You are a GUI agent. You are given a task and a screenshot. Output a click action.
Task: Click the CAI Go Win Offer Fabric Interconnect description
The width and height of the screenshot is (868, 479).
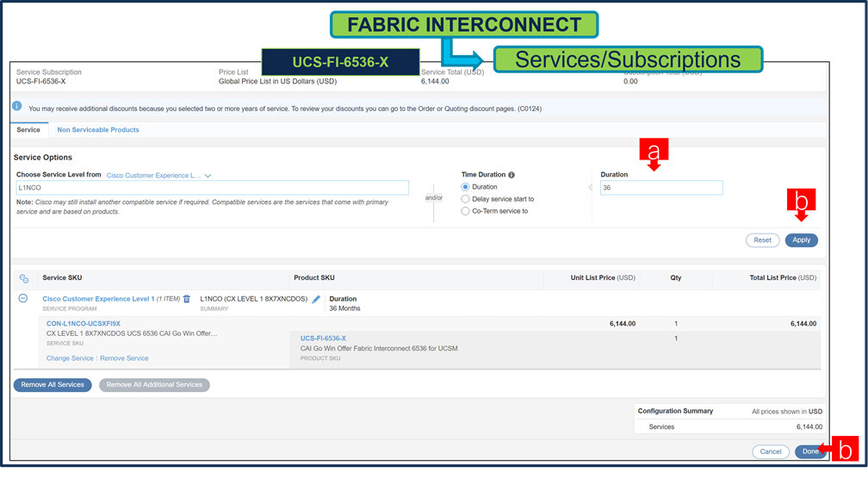(379, 349)
